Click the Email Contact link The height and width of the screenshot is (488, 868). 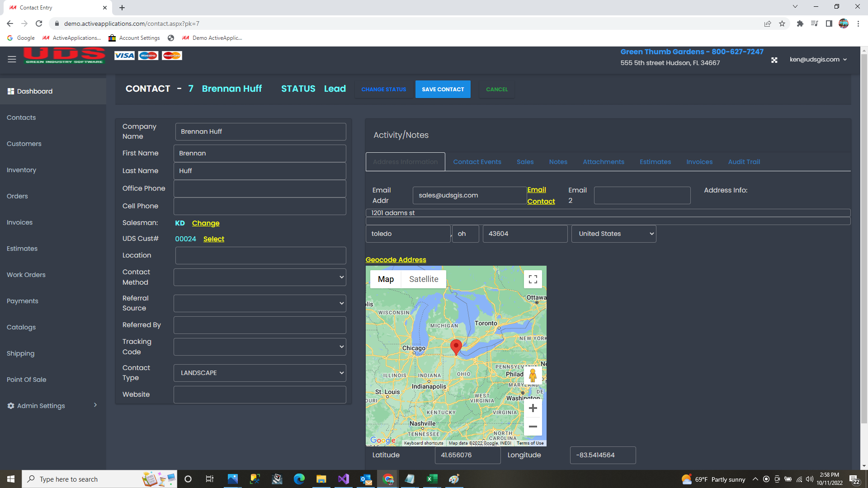coord(541,196)
